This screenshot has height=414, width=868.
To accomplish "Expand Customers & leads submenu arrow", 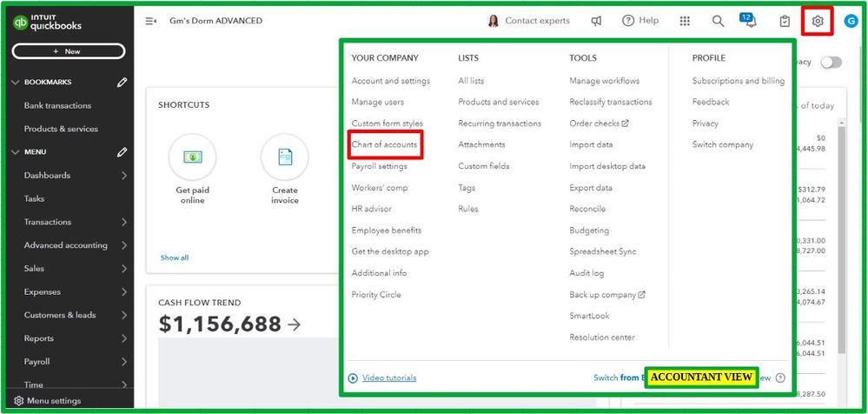I will pos(123,315).
